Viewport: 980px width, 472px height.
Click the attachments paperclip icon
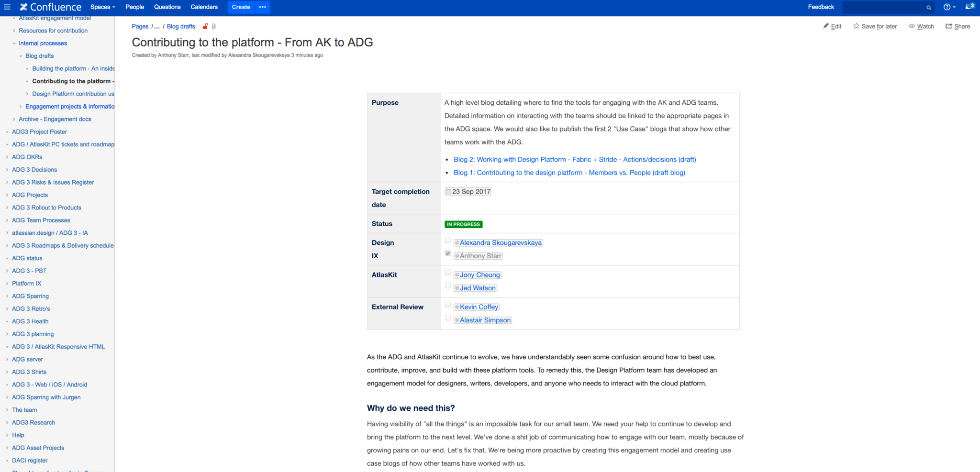(x=214, y=27)
